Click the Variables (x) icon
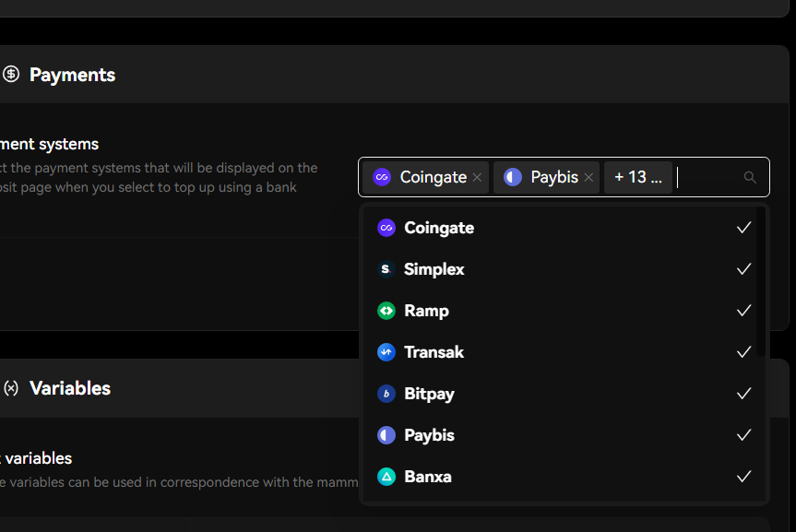This screenshot has height=532, width=796. [11, 388]
